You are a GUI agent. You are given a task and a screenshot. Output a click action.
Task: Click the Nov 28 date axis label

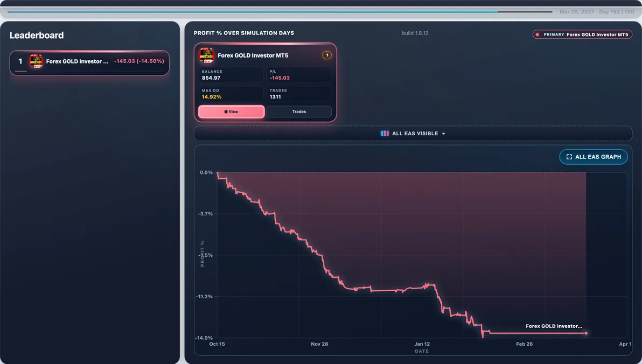(319, 344)
